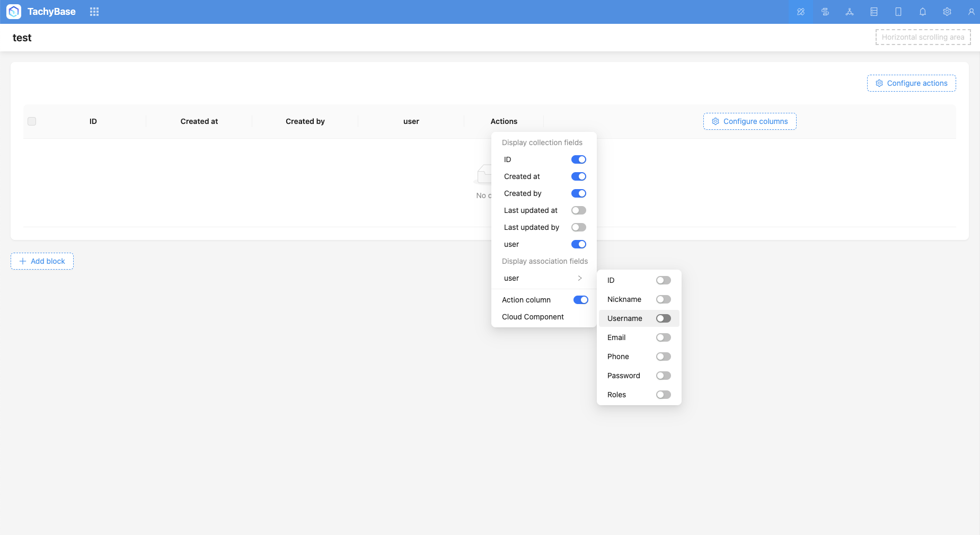
Task: Open the grid apps menu icon
Action: 94,12
